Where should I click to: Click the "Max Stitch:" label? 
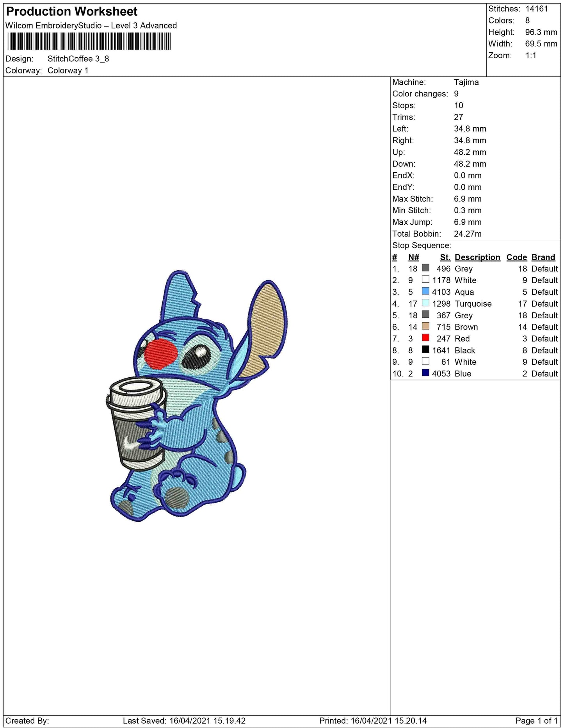tap(413, 199)
